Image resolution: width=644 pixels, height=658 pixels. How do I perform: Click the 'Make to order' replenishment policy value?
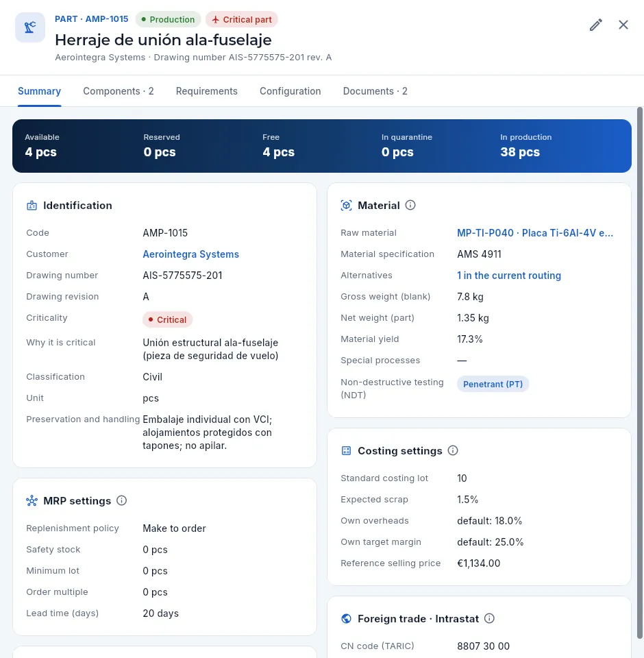(174, 528)
